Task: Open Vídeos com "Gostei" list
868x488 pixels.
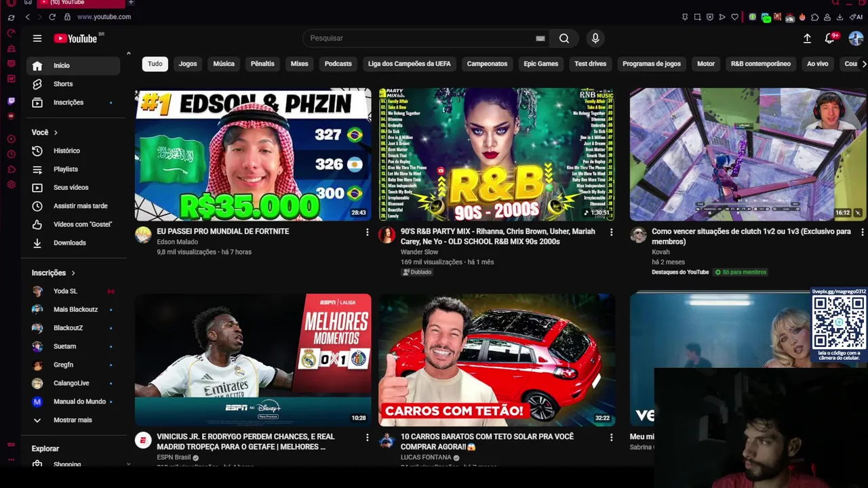Action: pyautogui.click(x=73, y=224)
